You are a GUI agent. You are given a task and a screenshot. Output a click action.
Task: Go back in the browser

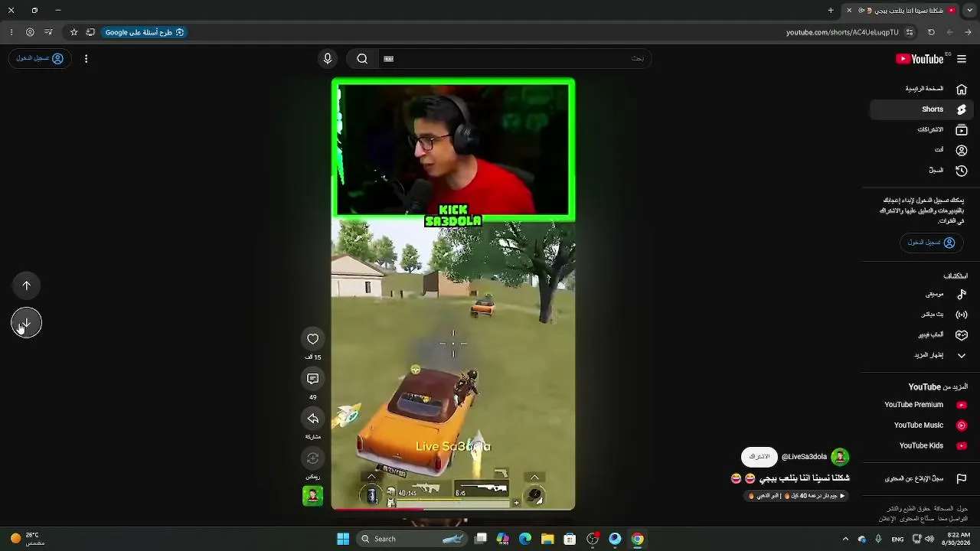point(969,32)
